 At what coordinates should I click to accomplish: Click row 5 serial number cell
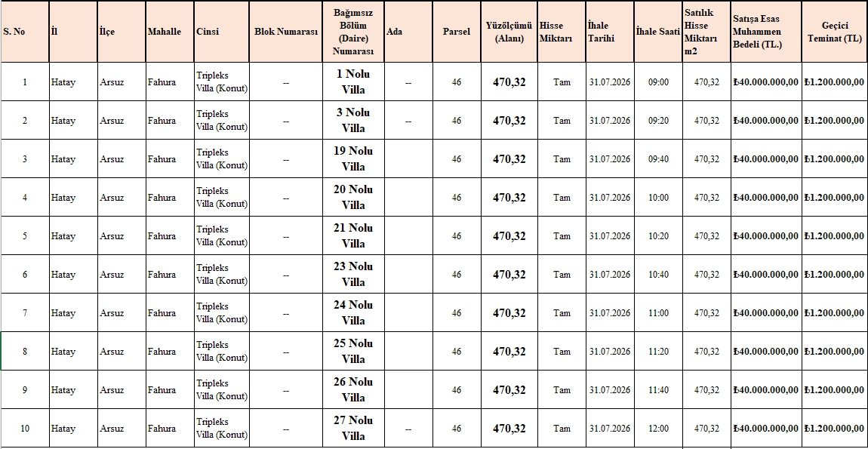(x=24, y=236)
